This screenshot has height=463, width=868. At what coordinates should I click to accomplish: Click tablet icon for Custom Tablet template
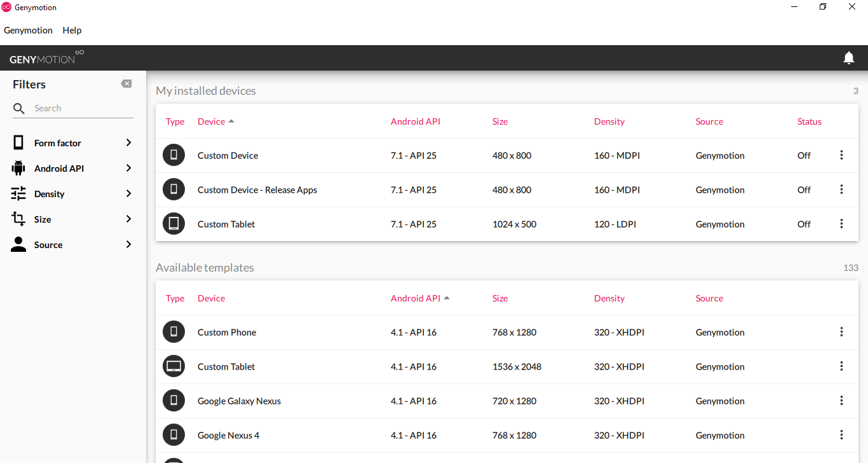point(173,366)
